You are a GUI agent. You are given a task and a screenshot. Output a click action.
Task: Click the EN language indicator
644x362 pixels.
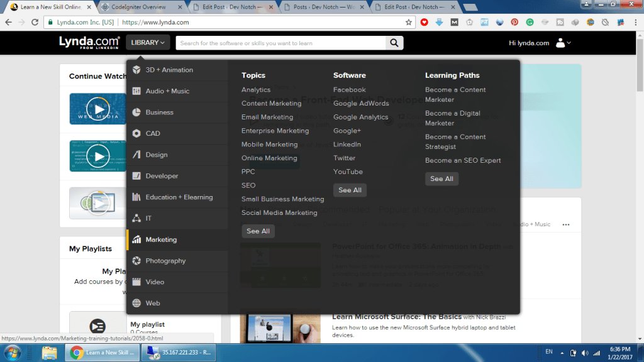coord(548,352)
